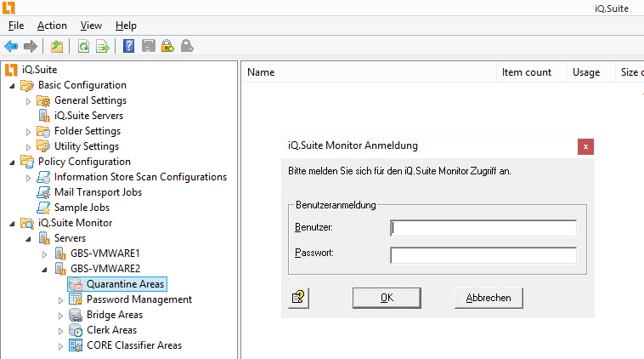Click the icon button left of OK

tap(298, 297)
